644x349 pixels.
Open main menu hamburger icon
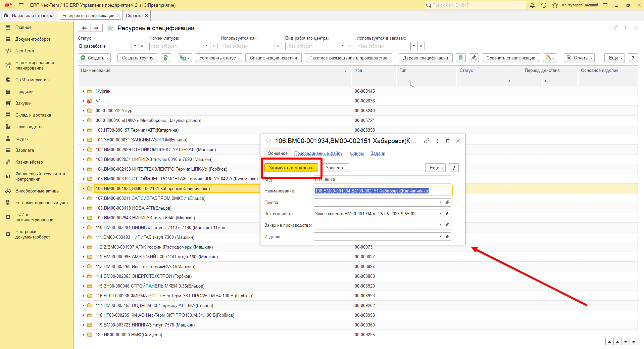21,5
